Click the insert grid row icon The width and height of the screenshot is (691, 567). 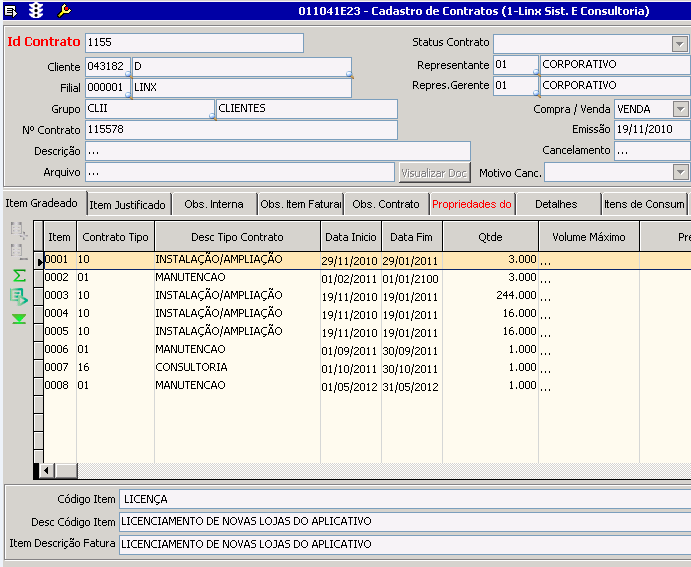19,230
